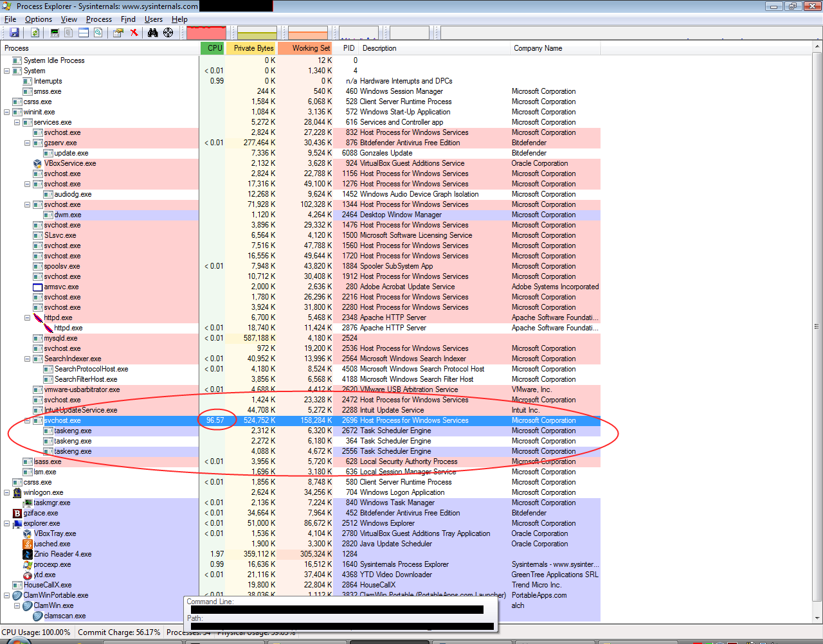The image size is (823, 644).
Task: Click the jusched.exe Java icon
Action: coord(28,544)
